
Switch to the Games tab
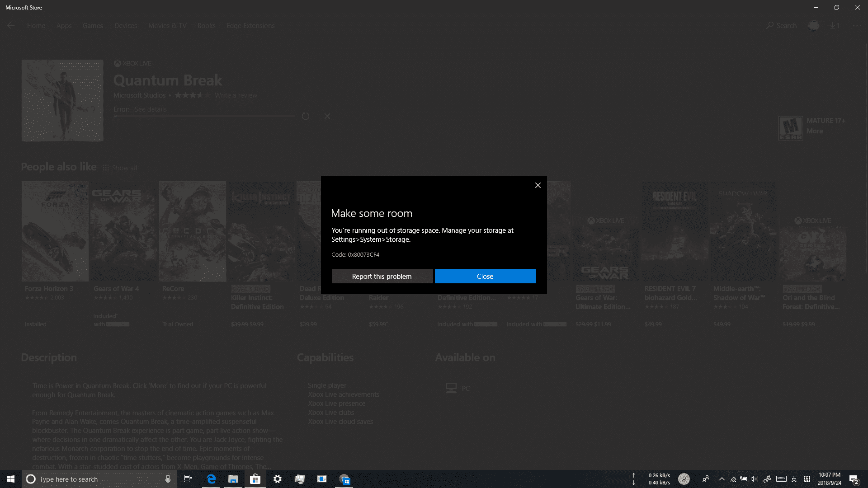[x=93, y=26]
